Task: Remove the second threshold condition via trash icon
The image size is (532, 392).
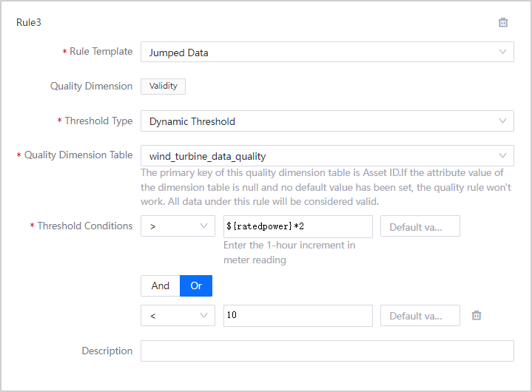Action: point(477,315)
